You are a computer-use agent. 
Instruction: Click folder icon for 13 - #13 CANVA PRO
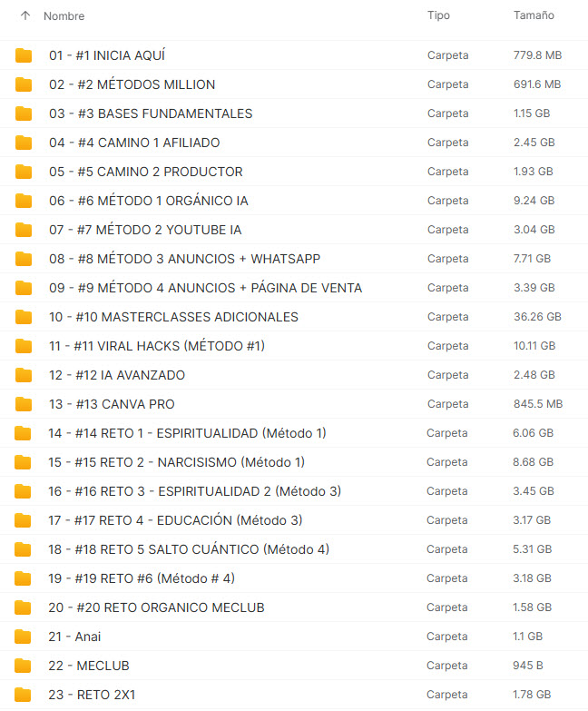pos(24,404)
